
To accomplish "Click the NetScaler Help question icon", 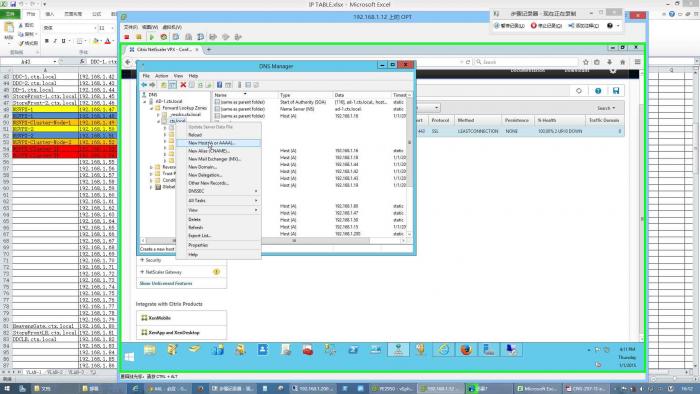I will [598, 91].
